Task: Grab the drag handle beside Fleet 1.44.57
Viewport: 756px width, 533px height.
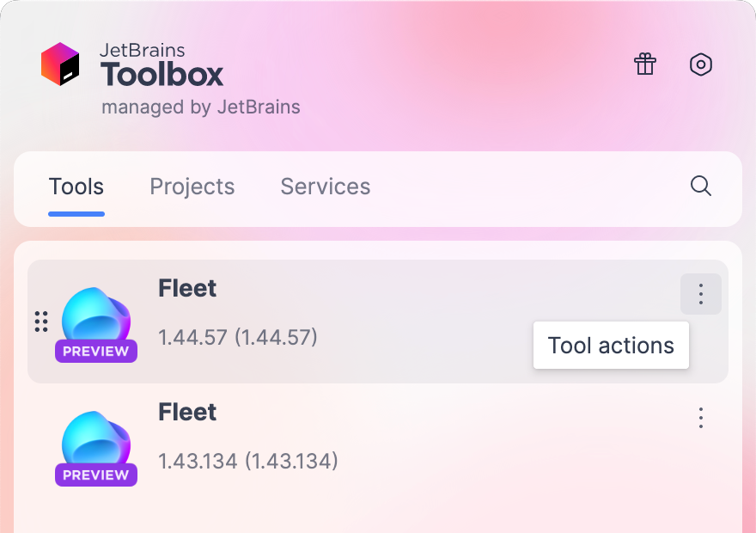Action: point(40,321)
